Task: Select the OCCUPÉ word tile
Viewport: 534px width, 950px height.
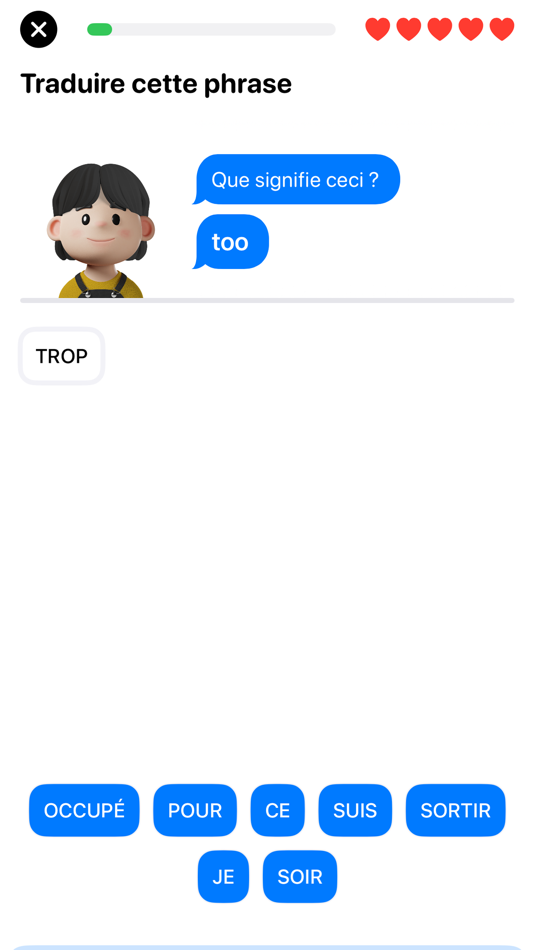Action: coord(84,810)
